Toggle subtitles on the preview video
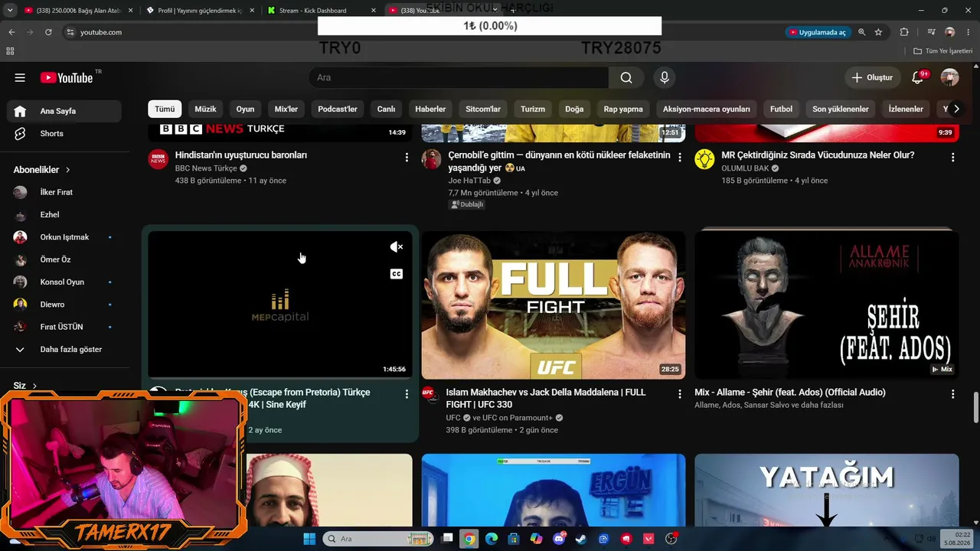This screenshot has height=551, width=980. 396,274
